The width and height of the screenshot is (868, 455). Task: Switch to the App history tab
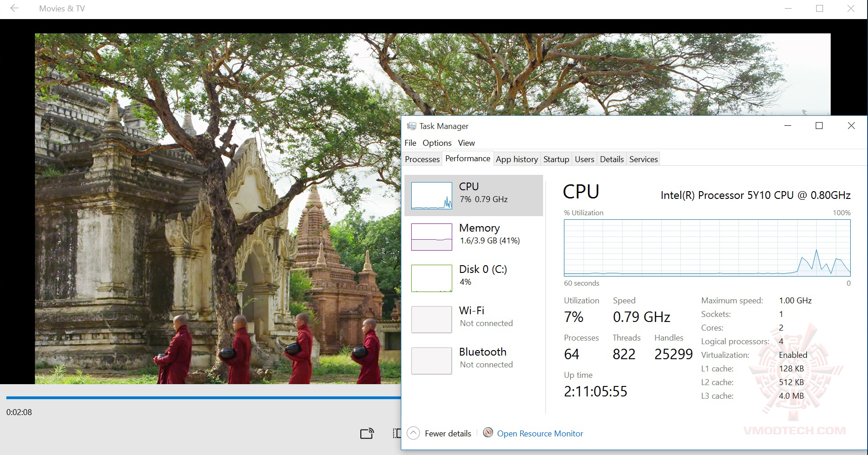click(x=517, y=159)
